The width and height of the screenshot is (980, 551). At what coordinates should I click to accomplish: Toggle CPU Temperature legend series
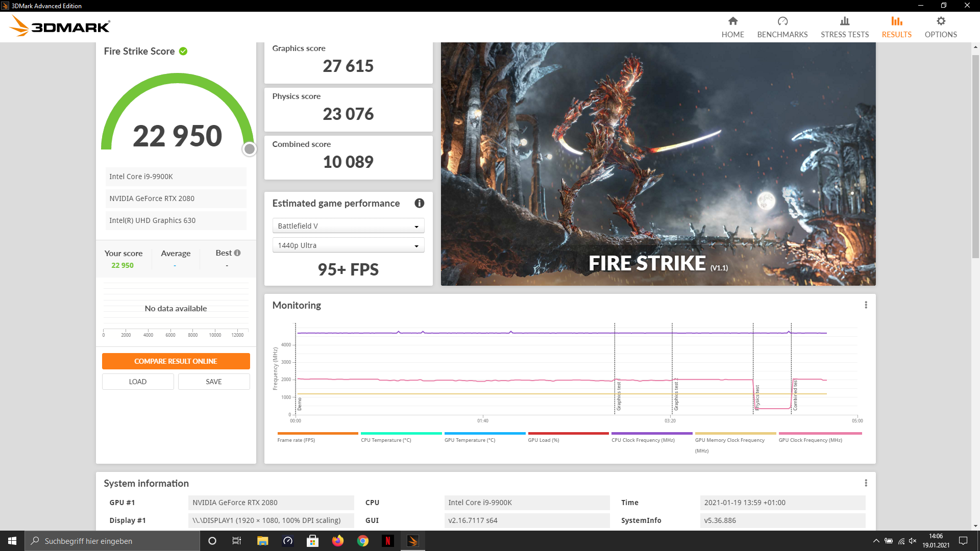pos(401,437)
